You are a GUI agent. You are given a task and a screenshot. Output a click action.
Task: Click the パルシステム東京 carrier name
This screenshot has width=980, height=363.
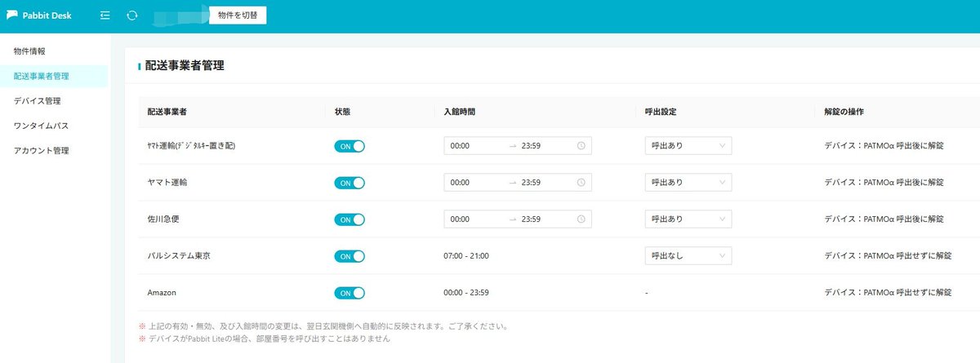point(179,256)
